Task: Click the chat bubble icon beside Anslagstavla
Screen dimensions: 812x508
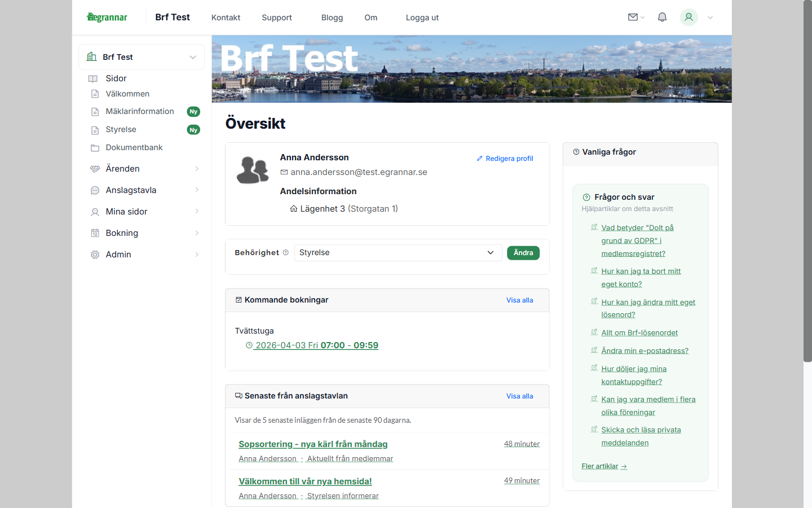Action: [95, 190]
